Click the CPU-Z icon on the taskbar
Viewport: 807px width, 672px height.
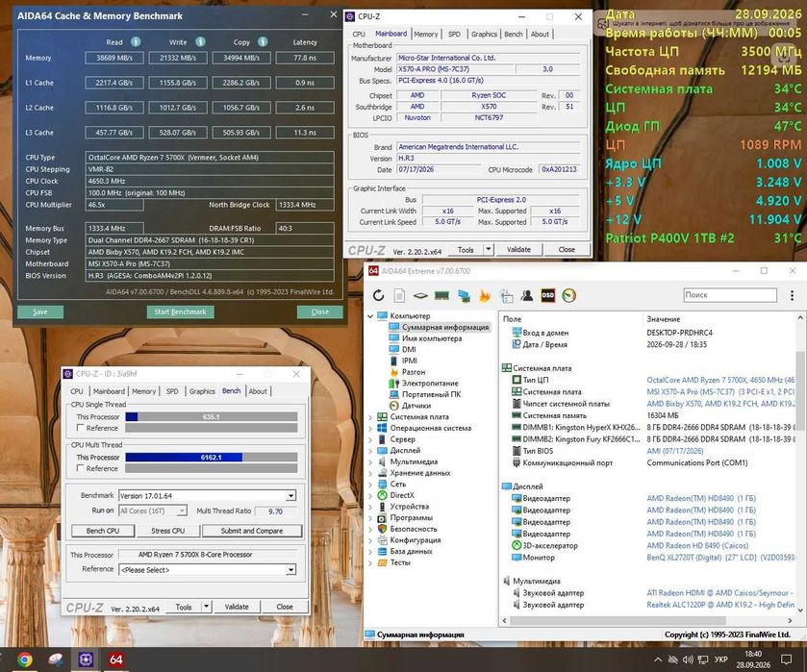click(86, 660)
